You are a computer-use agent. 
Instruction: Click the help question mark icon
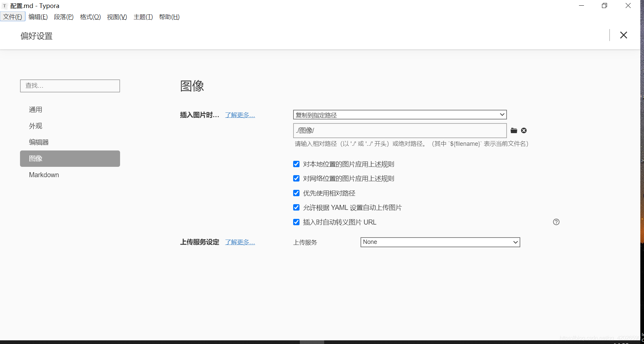coord(556,222)
